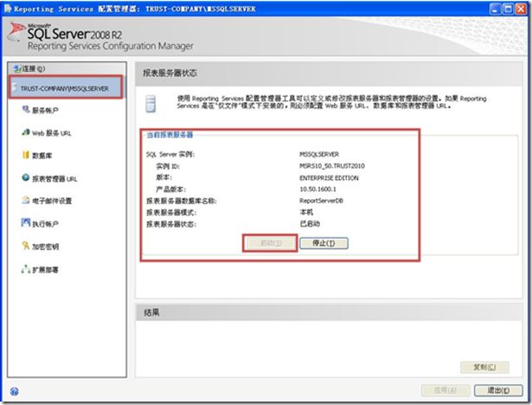
Task: Select the 本机 server mode value
Action: (x=306, y=212)
